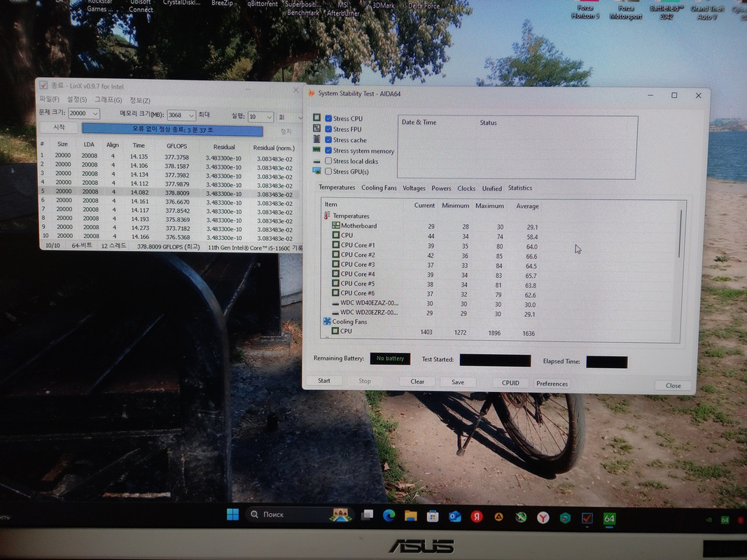This screenshot has height=560, width=747.
Task: Switch to the Clocks tab
Action: coord(466,188)
